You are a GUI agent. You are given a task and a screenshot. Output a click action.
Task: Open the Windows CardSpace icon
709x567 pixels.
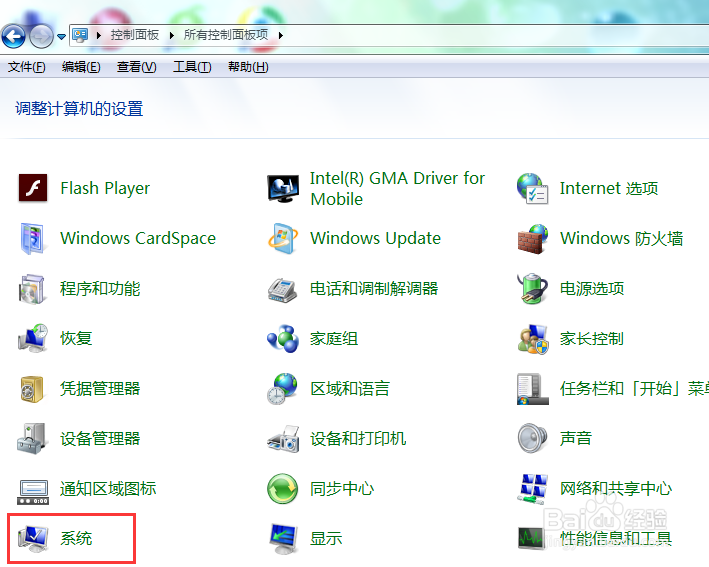point(32,238)
